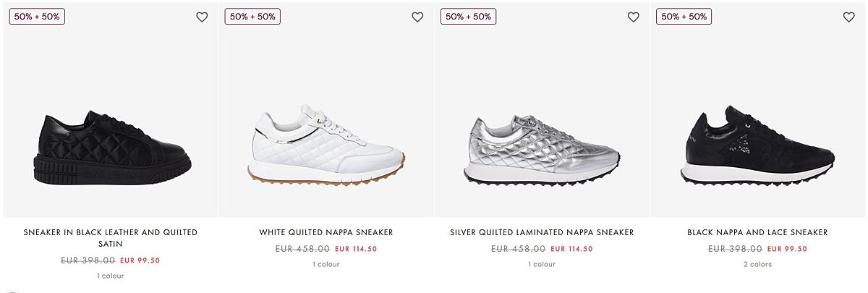Screen dimensions: 868x293
Task: Click the EUR 99.50 price of lace sneaker
Action: coord(787,249)
